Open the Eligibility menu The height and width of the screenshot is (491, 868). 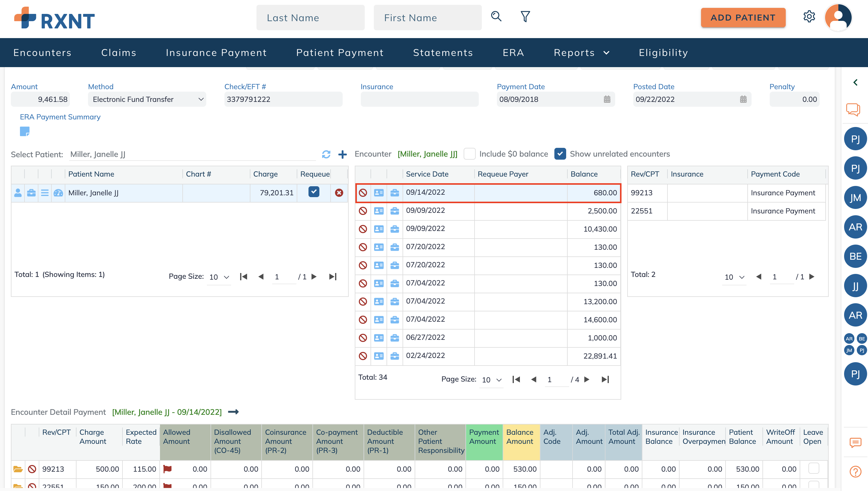coord(663,53)
